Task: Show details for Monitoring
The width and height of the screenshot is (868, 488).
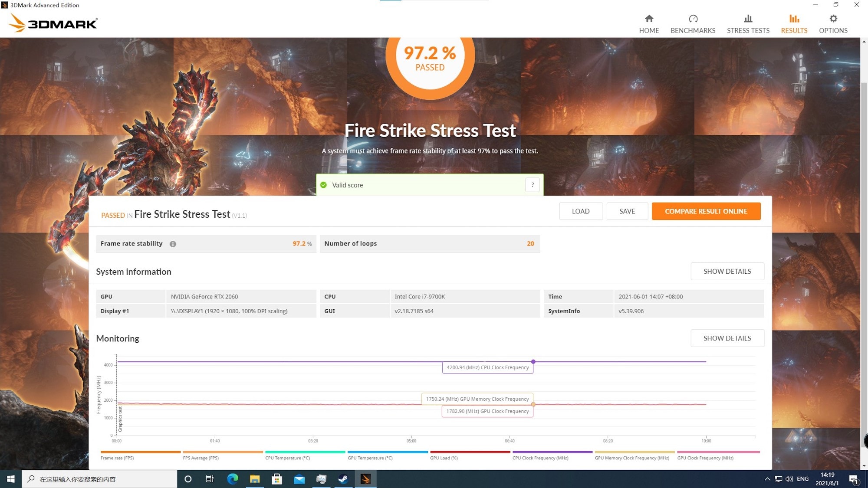Action: point(727,338)
